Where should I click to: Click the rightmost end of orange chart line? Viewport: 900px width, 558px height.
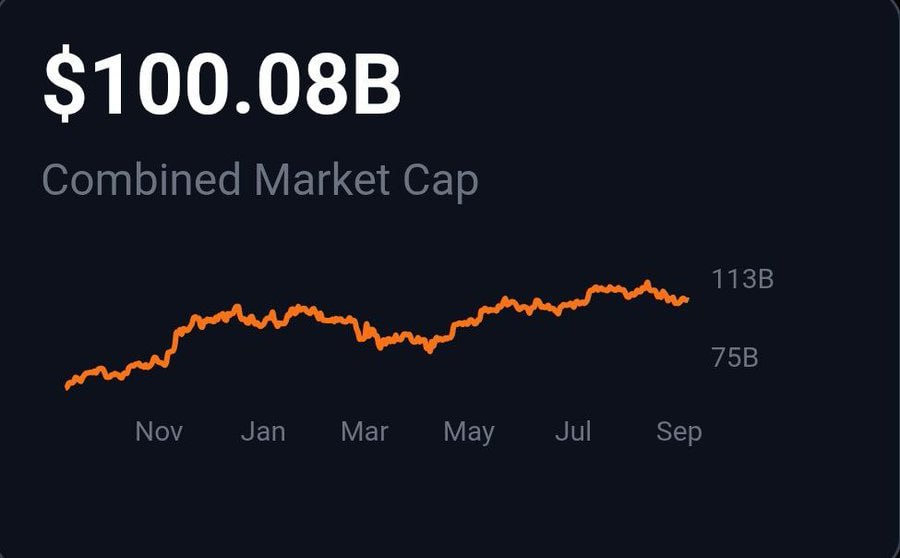[686, 299]
